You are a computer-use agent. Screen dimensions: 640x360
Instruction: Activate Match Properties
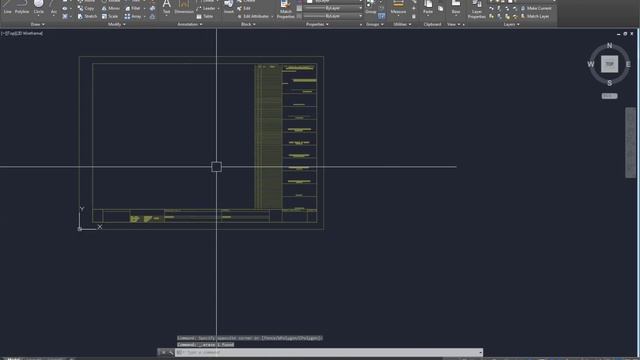coord(285,10)
